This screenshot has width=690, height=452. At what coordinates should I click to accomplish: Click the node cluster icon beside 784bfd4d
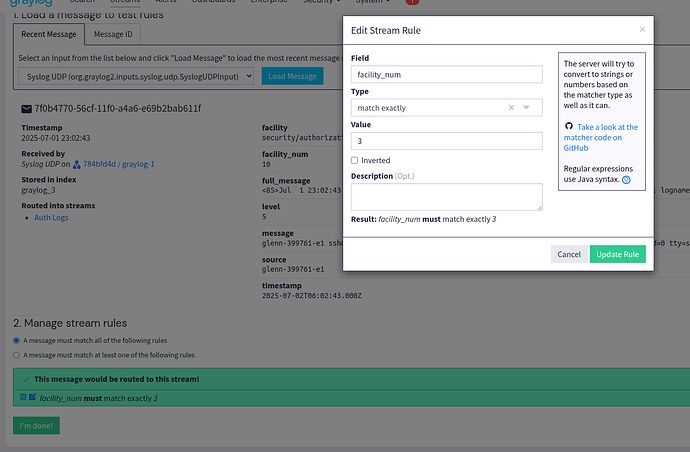(77, 165)
